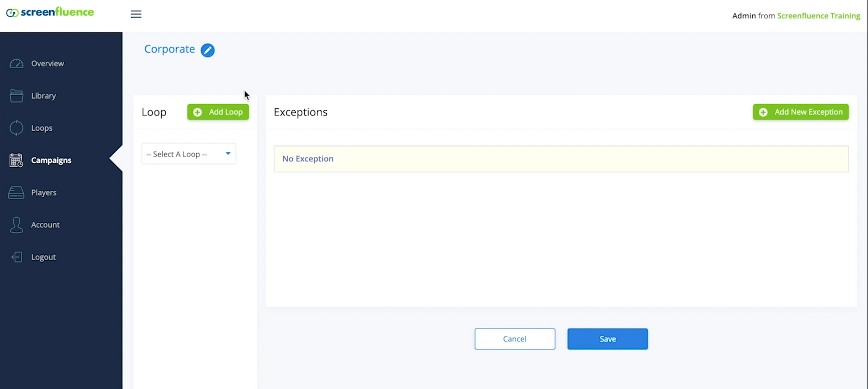Open the Screenfluence Training link
868x389 pixels.
(x=819, y=16)
